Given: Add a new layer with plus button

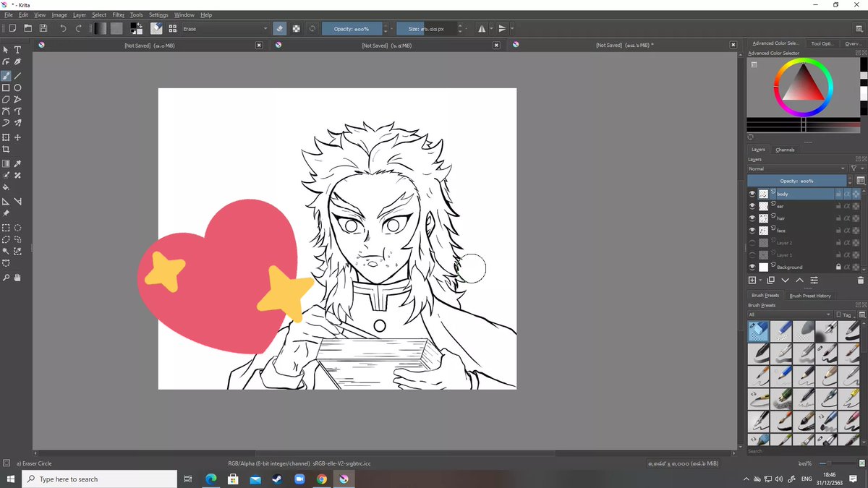Looking at the screenshot, I should (x=752, y=280).
